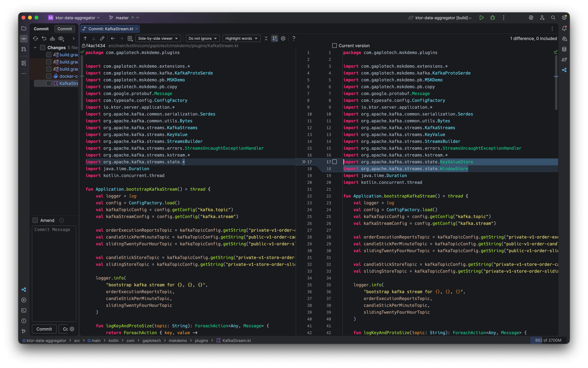This screenshot has height=368, width=588.
Task: Click the Refresh changes icon
Action: 35,38
